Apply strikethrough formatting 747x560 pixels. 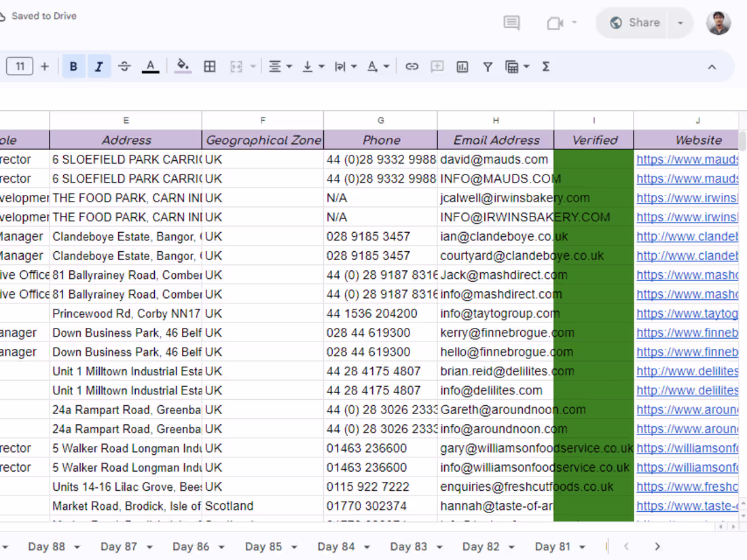pos(124,66)
